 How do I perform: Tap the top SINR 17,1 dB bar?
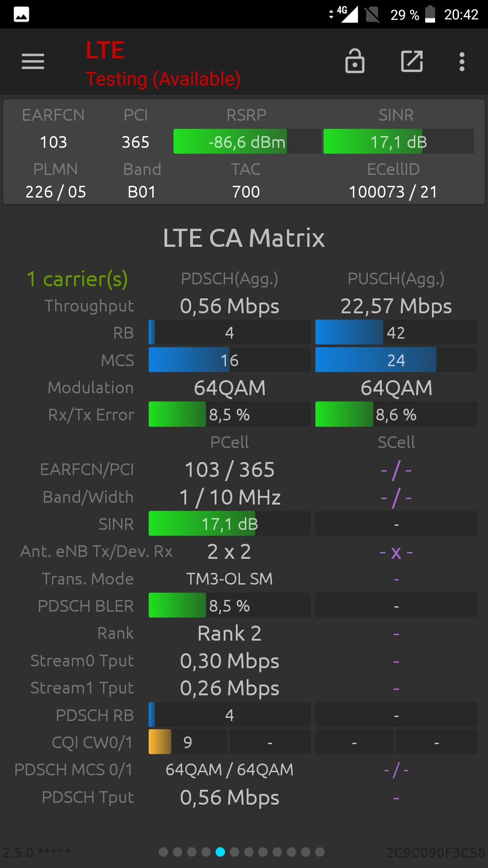coord(399,142)
